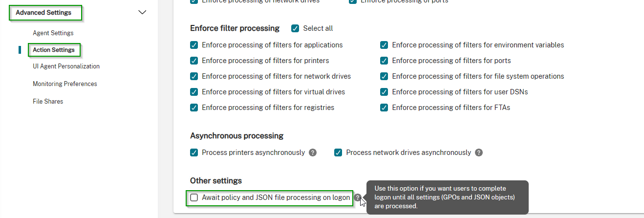The width and height of the screenshot is (644, 218).
Task: Enable Await policy and JSON file processing checkbox
Action: (194, 197)
